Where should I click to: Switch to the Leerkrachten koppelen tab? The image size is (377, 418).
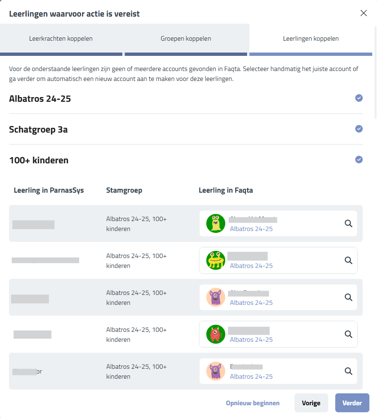(x=61, y=39)
